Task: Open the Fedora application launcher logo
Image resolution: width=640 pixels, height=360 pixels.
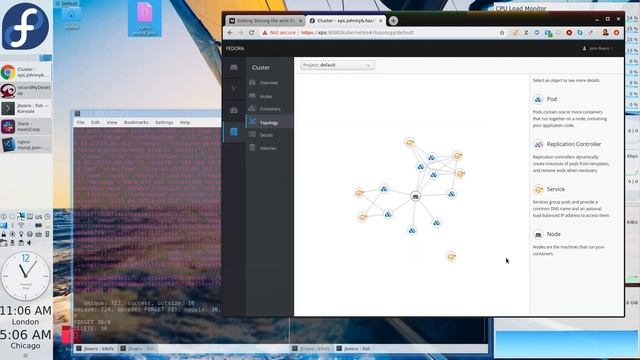Action: (25, 26)
